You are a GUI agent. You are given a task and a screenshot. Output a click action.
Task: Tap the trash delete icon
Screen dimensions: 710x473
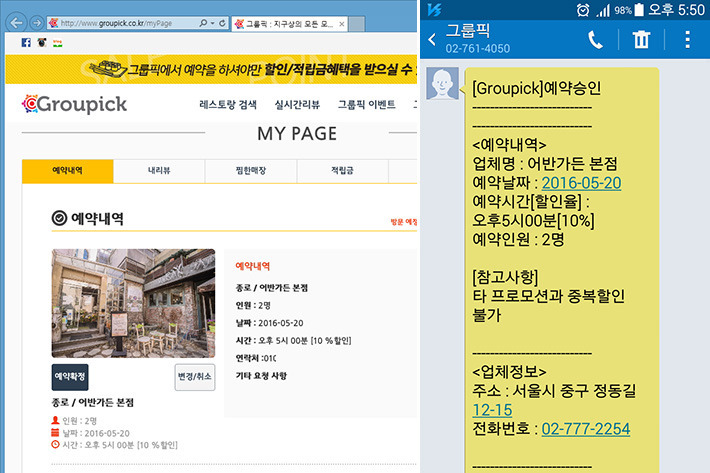pyautogui.click(x=641, y=40)
